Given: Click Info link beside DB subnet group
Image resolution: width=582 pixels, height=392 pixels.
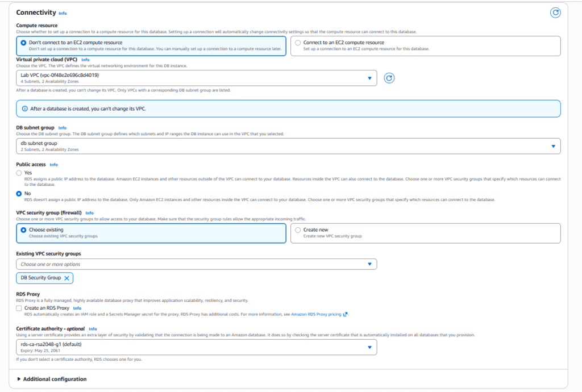Looking at the screenshot, I should point(63,128).
